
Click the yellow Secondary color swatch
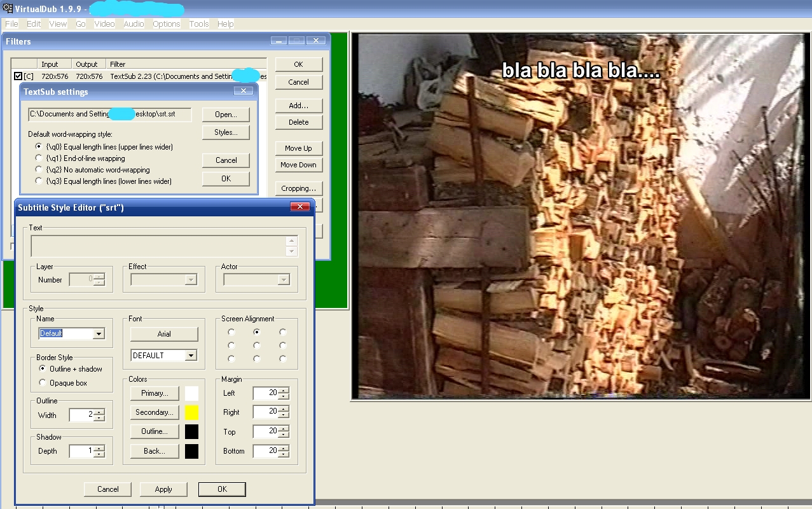click(191, 412)
